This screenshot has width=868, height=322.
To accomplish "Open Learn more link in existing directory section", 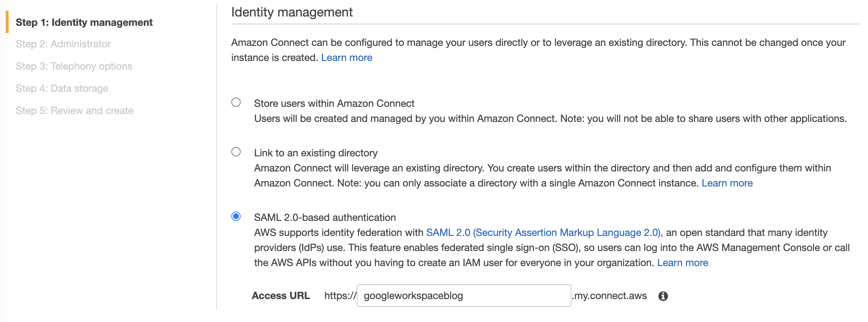I will point(727,183).
